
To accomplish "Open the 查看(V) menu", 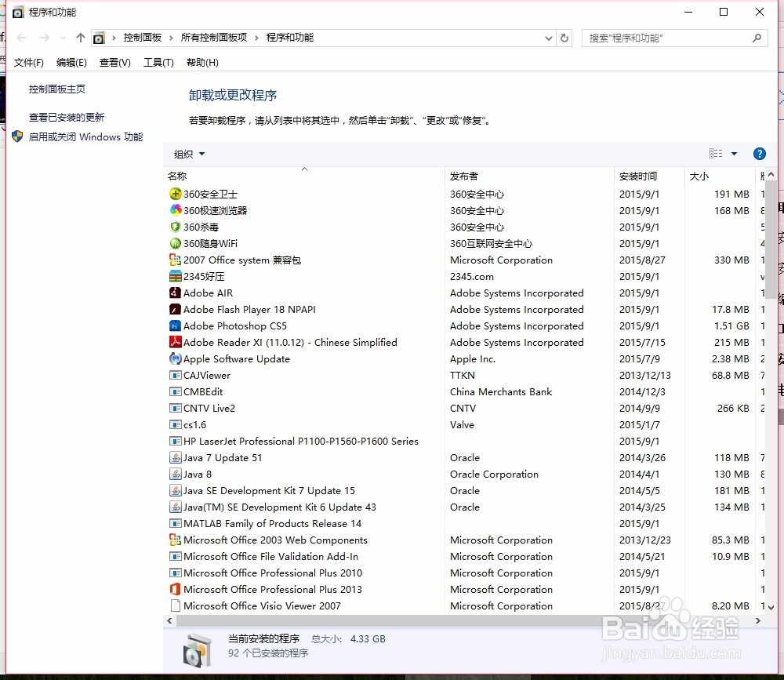I will (115, 63).
